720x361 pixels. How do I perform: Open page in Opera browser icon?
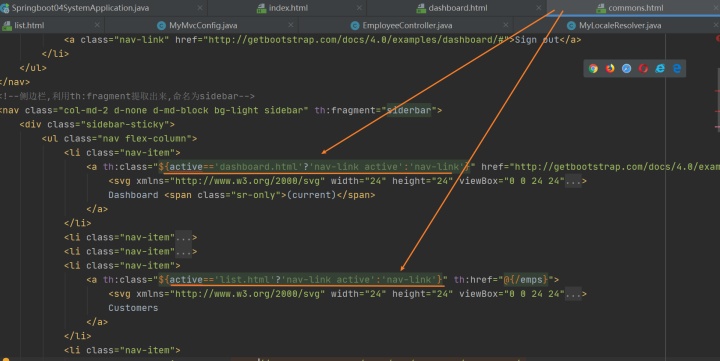point(643,68)
